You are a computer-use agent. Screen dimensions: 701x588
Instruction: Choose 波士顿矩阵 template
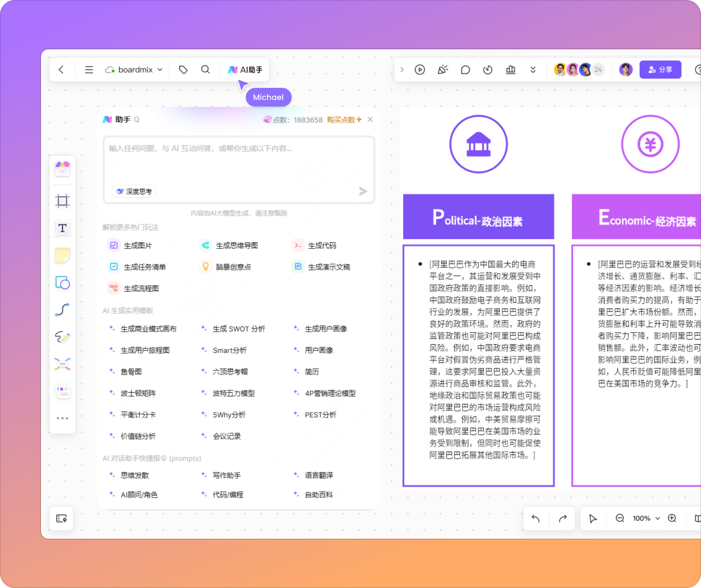[x=132, y=393]
